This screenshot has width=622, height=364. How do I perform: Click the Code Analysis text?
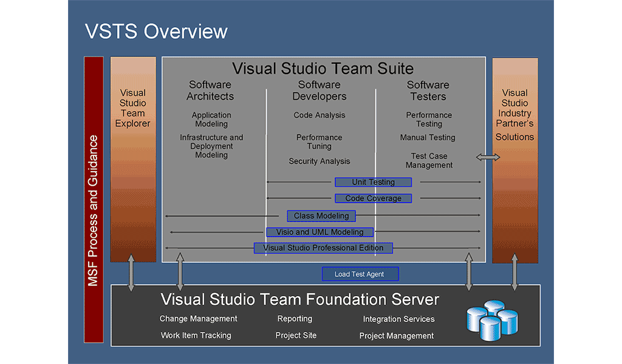coord(320,115)
